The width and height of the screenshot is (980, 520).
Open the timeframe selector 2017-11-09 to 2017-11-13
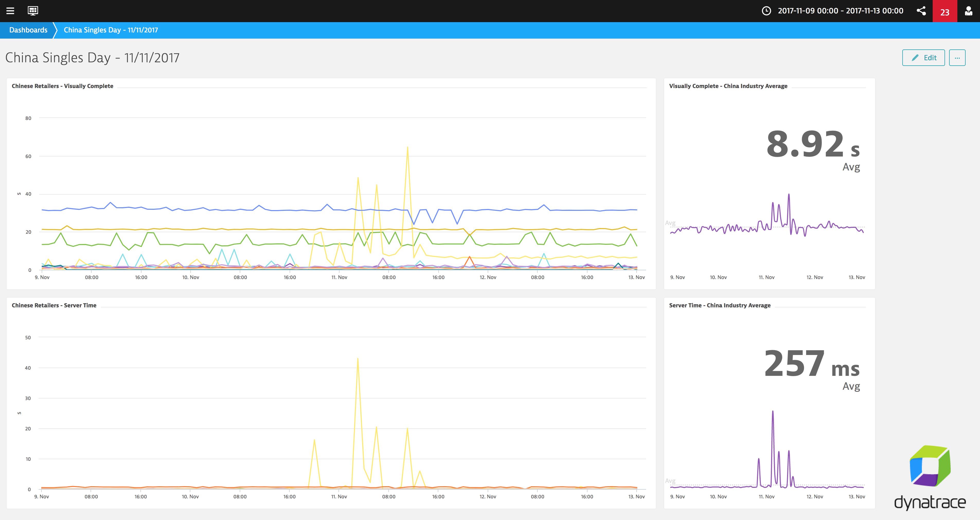click(840, 11)
